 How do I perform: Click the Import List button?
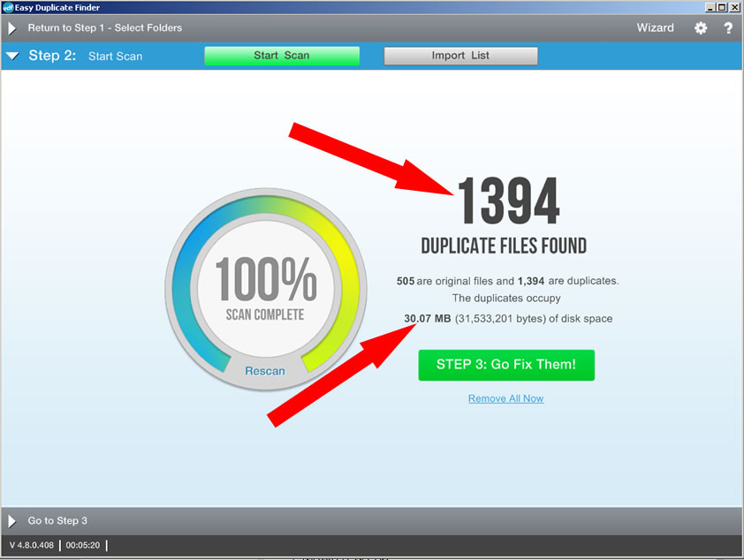460,56
